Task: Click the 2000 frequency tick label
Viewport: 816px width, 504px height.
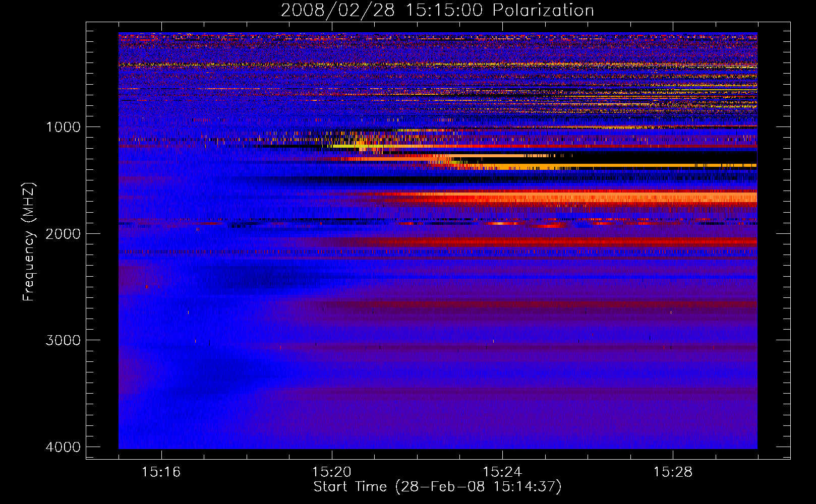Action: point(63,233)
